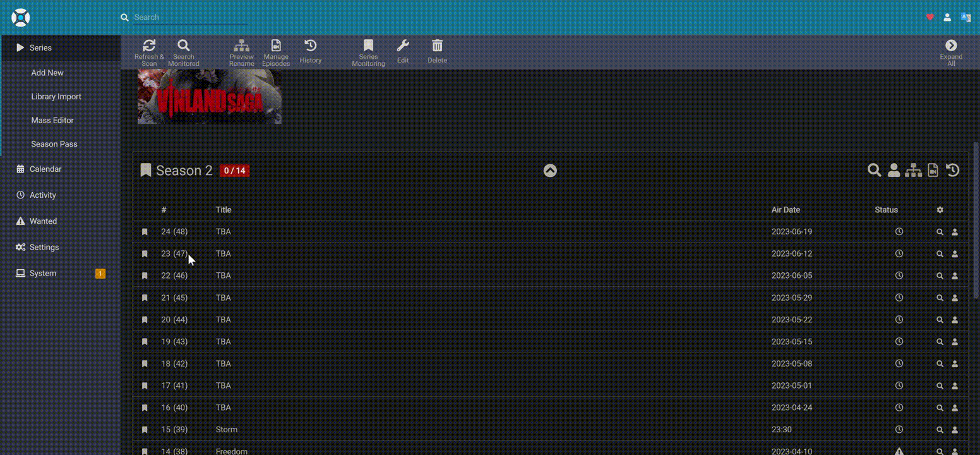Open interactive search for episode 18 (42)
980x455 pixels.
[955, 364]
